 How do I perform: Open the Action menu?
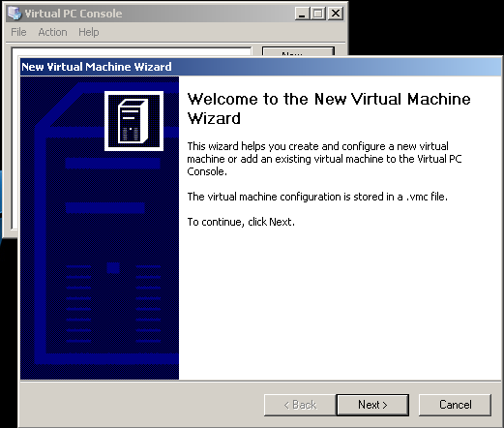(x=52, y=32)
